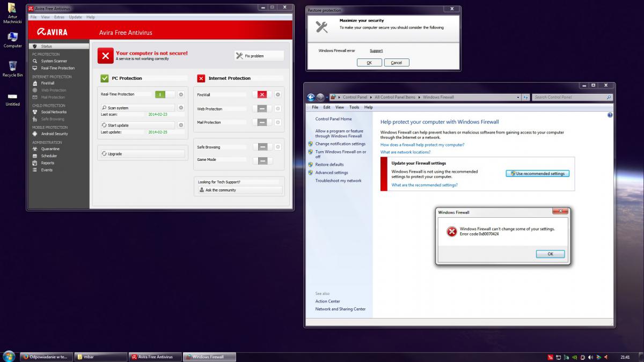Image resolution: width=644 pixels, height=362 pixels.
Task: Open the Extras menu in Avira
Action: coord(59,17)
